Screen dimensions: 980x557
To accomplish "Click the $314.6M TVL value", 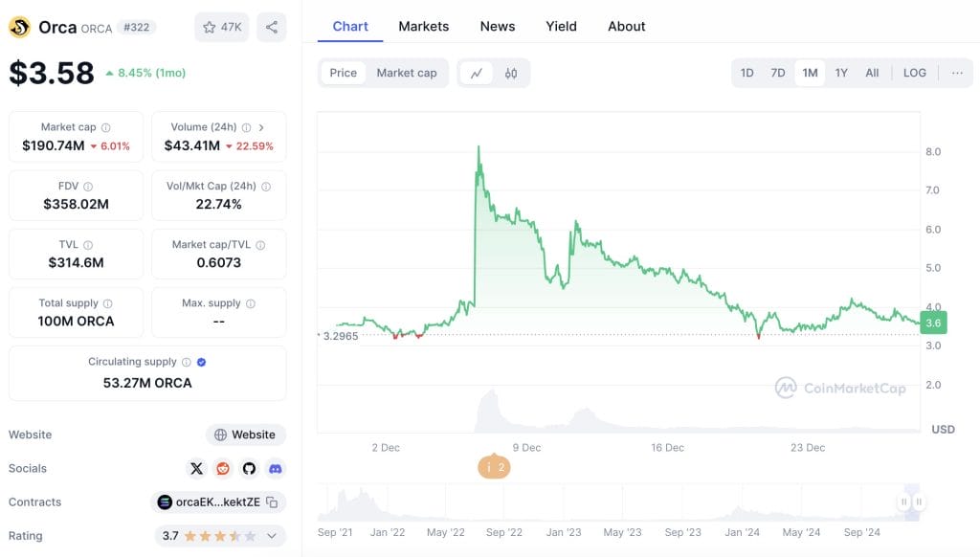I will (77, 262).
